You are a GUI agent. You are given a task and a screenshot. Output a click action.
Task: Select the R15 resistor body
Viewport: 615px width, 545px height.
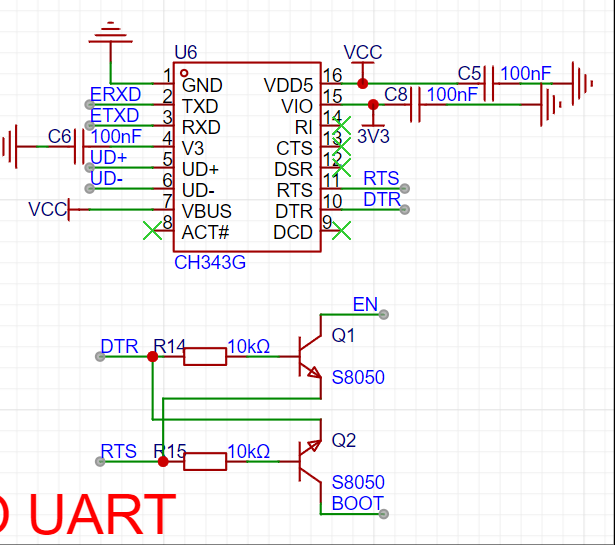point(205,461)
